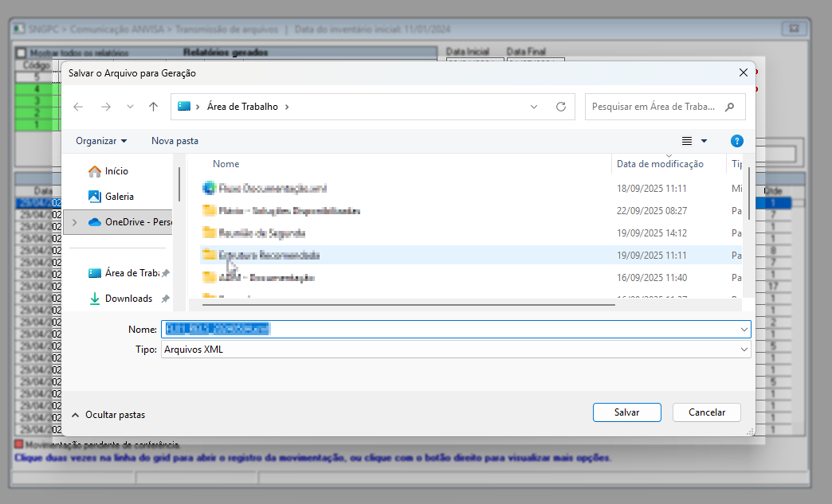Click Nova pasta in the toolbar
Image resolution: width=832 pixels, height=504 pixels.
pos(175,141)
